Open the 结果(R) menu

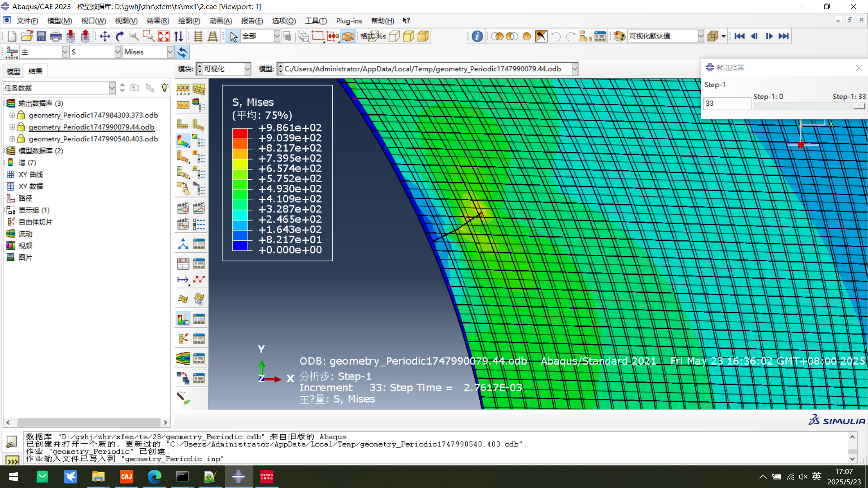click(158, 21)
